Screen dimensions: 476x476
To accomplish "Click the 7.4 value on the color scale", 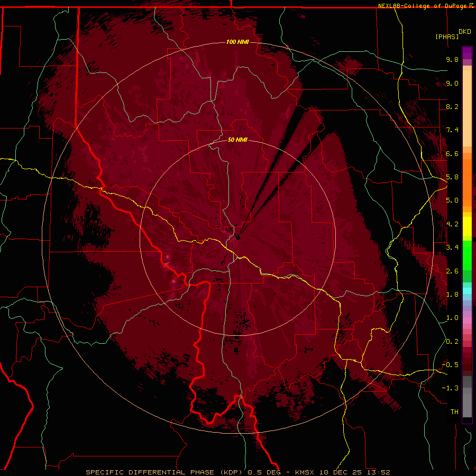I will pyautogui.click(x=452, y=130).
